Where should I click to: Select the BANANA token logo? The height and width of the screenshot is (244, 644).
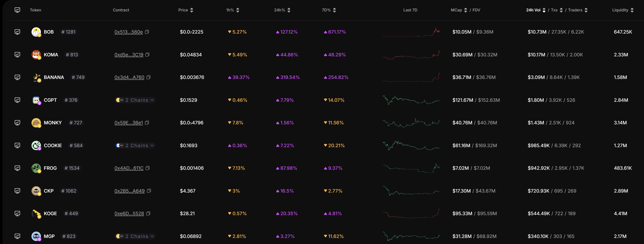pos(36,77)
